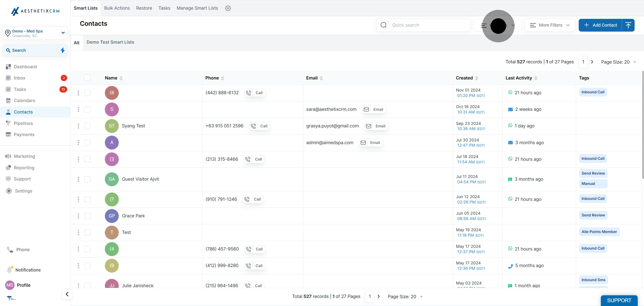
Task: Email admin@aimedspa.com using Email button
Action: click(x=371, y=143)
